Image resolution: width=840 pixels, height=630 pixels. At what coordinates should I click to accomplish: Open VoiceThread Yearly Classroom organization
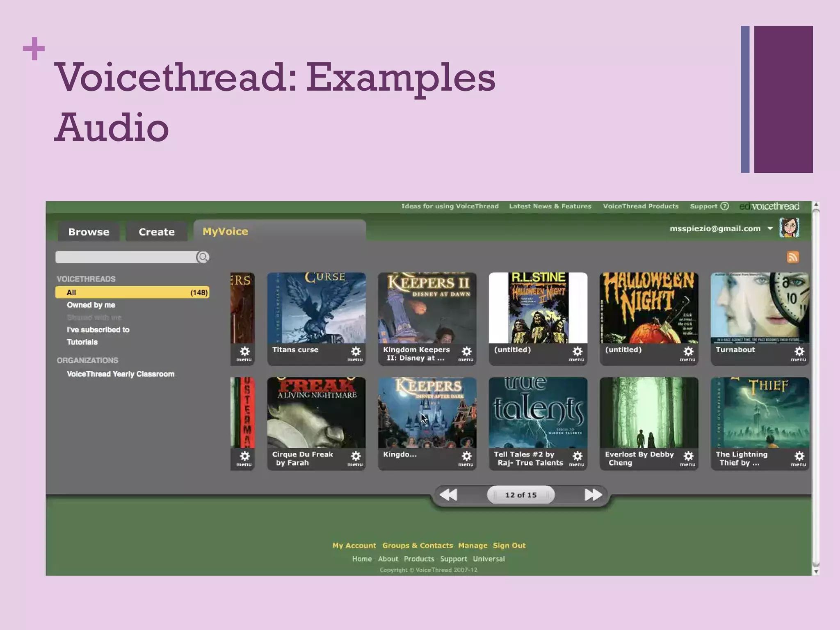pyautogui.click(x=121, y=374)
